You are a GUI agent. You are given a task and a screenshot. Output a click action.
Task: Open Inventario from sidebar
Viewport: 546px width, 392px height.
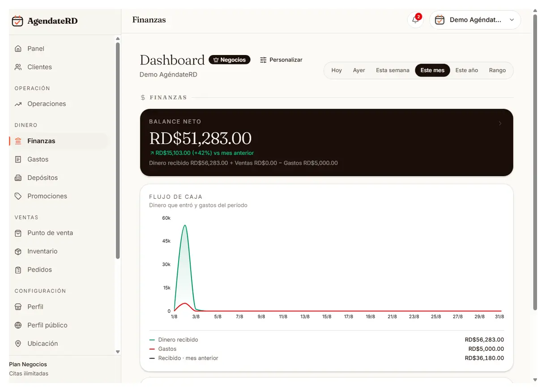[59, 251]
